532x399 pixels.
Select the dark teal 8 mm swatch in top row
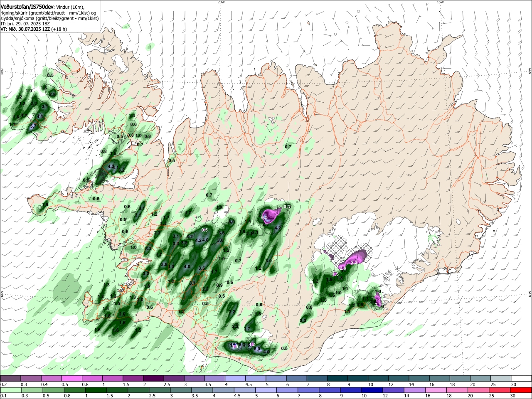[x=337, y=379]
